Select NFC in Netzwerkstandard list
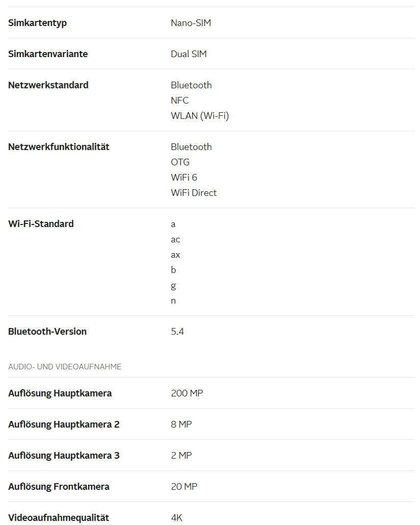The width and height of the screenshot is (420, 525). (x=179, y=101)
